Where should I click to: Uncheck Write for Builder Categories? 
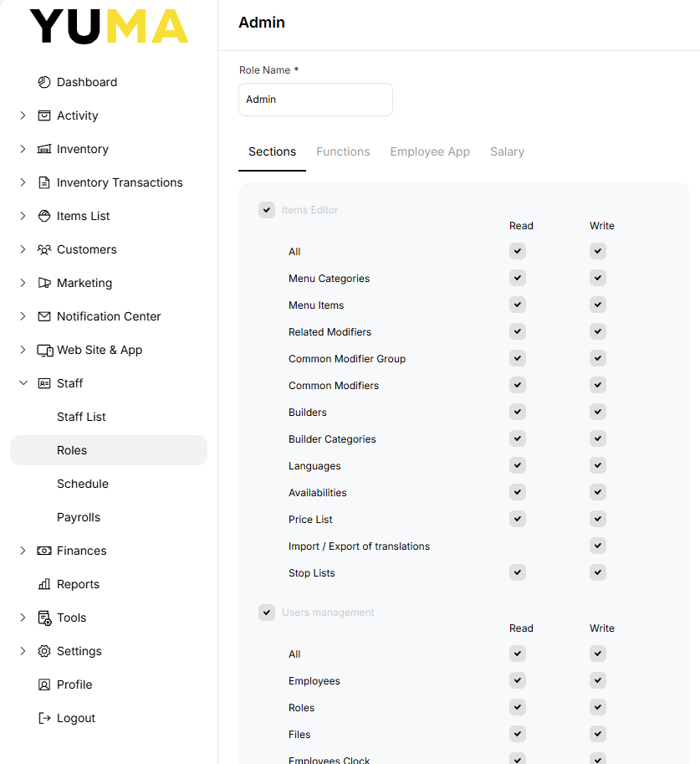(x=598, y=439)
